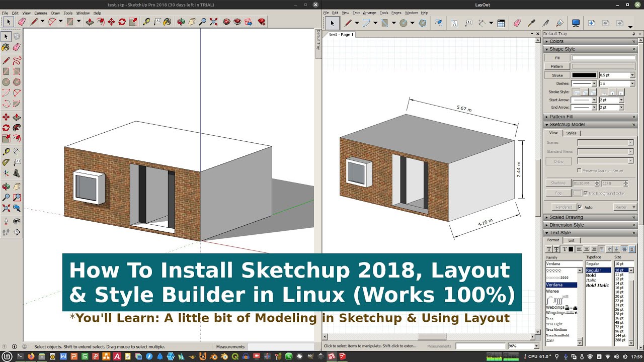Pick the pink Erase tool in LayOut

coord(517,23)
